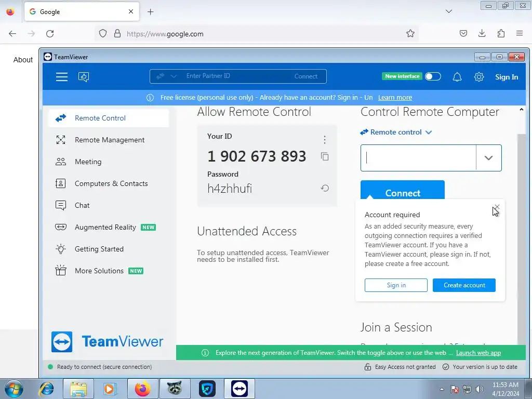
Task: Expand the Remote control mode dropdown
Action: pyautogui.click(x=429, y=132)
